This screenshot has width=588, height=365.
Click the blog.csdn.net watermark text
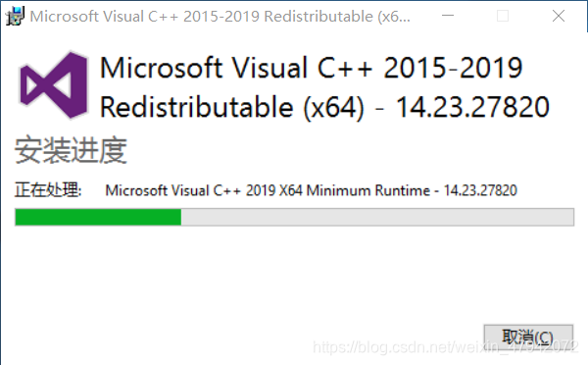coord(446,347)
